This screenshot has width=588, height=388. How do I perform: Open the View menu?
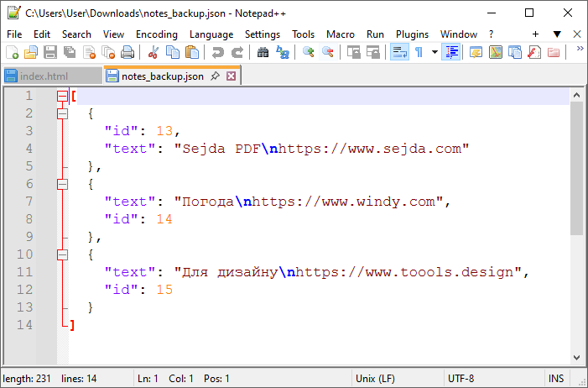click(113, 34)
